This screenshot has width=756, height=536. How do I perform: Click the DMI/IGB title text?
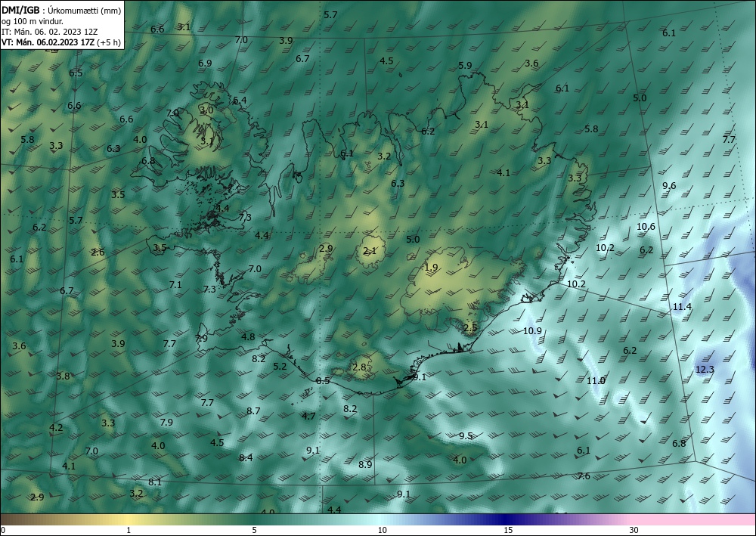click(x=20, y=10)
